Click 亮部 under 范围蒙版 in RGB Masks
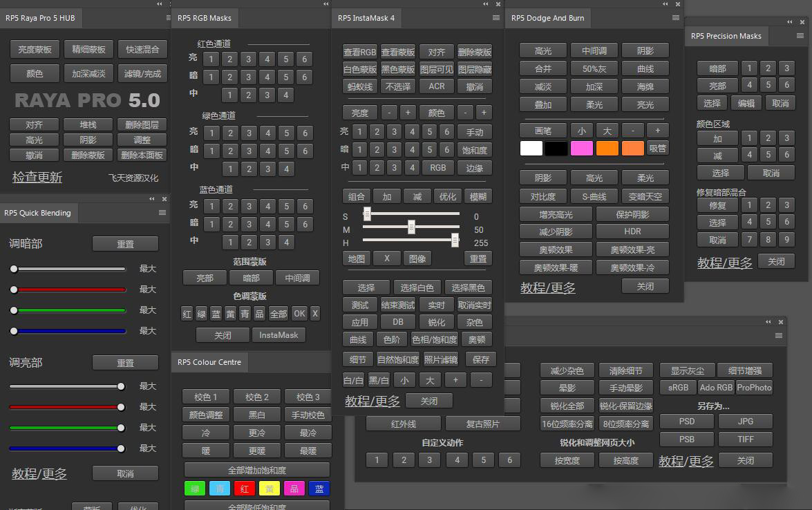 click(x=205, y=278)
